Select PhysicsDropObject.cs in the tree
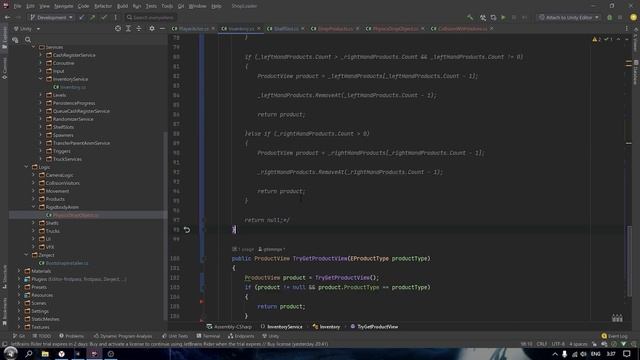 (76, 215)
